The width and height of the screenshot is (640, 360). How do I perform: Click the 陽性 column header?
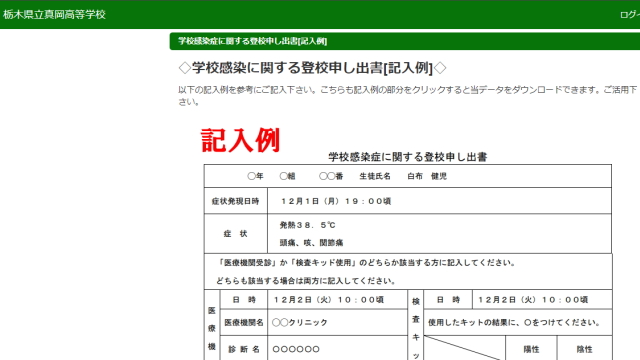pyautogui.click(x=531, y=349)
